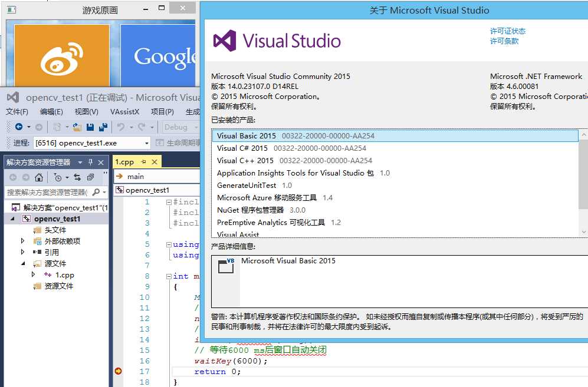Image resolution: width=588 pixels, height=387 pixels.
Task: Click the lifecycle events icon in debug toolbar
Action: 159,143
